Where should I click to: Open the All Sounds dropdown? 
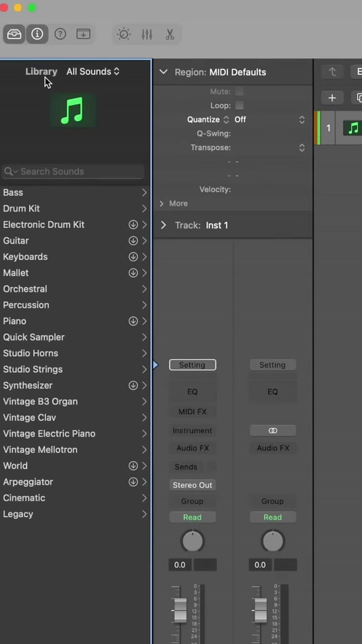[x=93, y=72]
